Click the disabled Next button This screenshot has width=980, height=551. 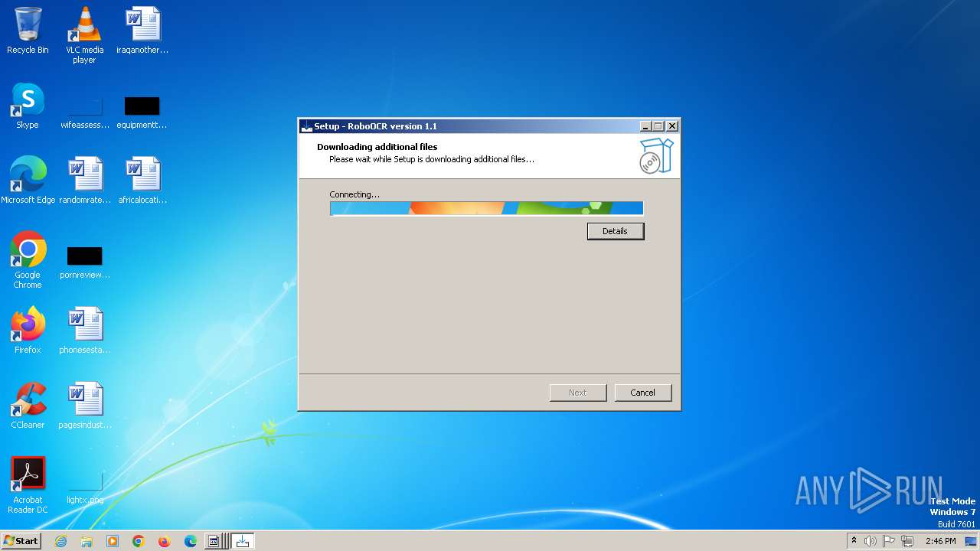pos(578,393)
